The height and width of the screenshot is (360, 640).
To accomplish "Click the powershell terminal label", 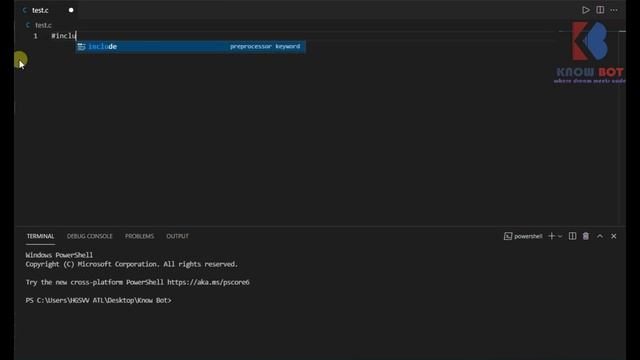I will tap(528, 236).
